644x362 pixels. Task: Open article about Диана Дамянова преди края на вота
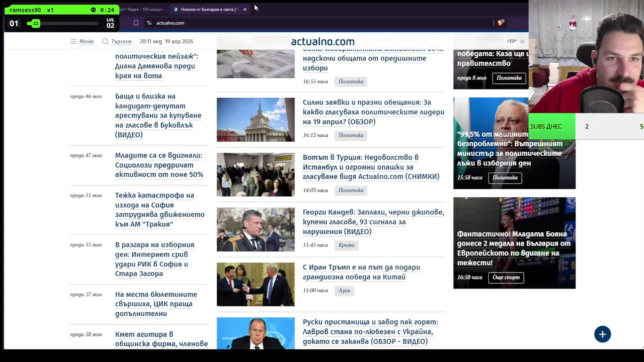coord(156,66)
